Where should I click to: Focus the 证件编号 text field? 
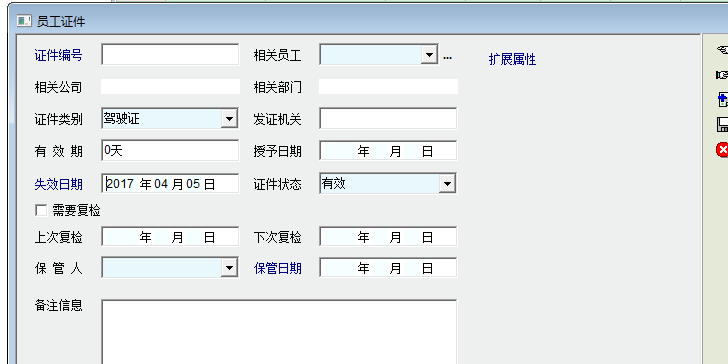(170, 54)
